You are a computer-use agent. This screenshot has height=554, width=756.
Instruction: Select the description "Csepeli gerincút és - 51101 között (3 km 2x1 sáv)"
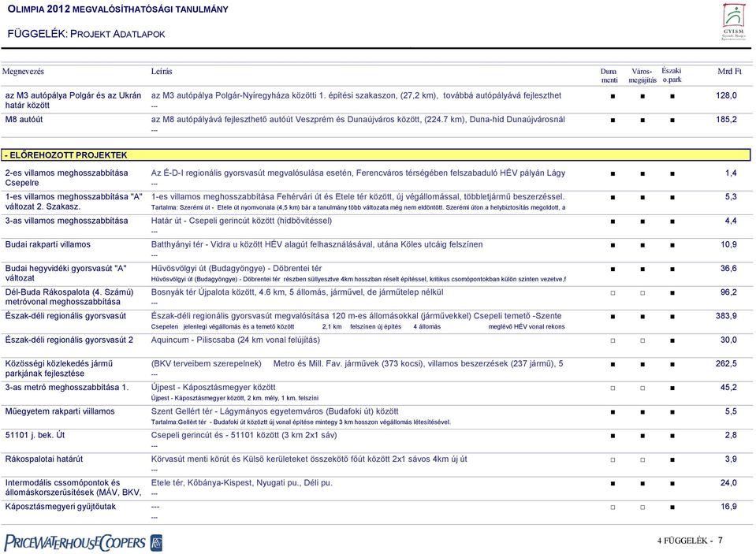(244, 435)
